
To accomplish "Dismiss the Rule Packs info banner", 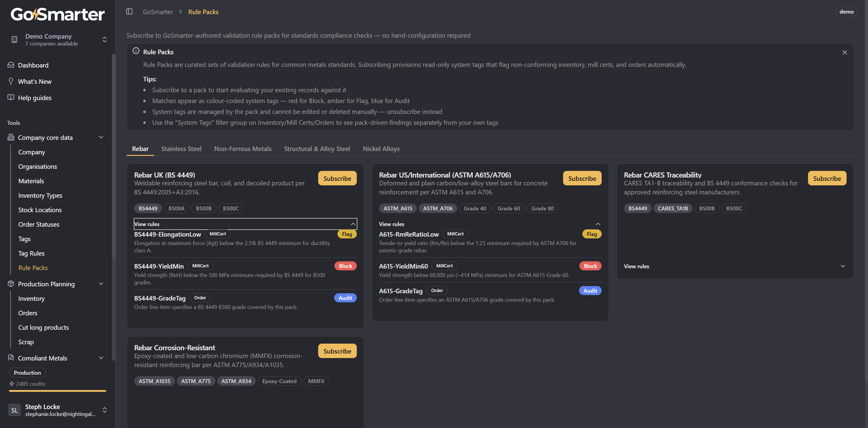I will point(844,52).
